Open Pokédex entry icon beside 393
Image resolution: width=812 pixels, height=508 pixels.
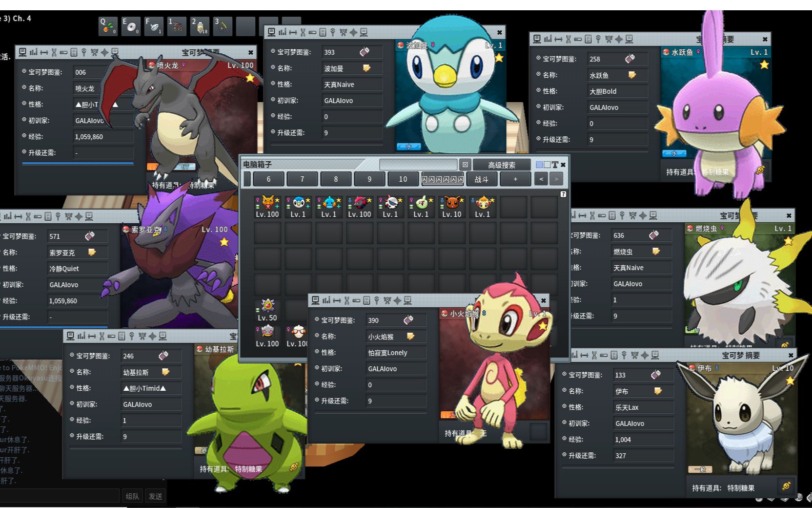(365, 52)
